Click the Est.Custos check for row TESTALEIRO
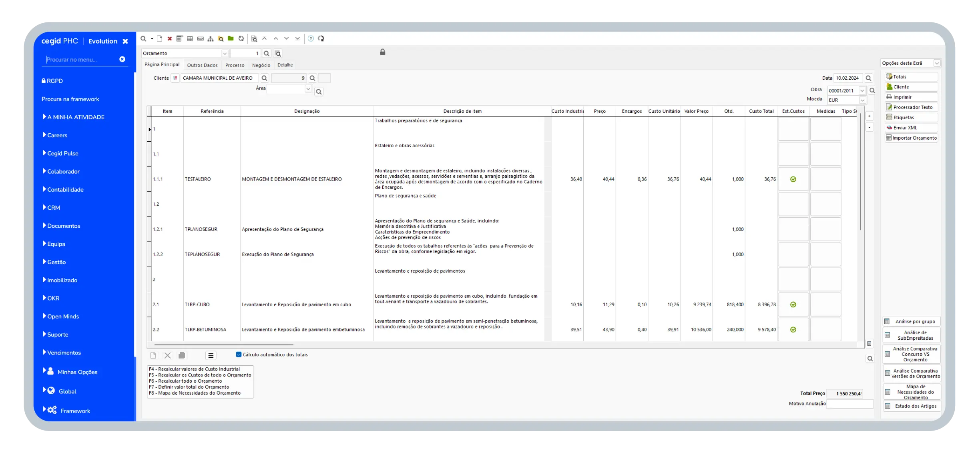Viewport: 980px width, 453px height. pos(793,179)
